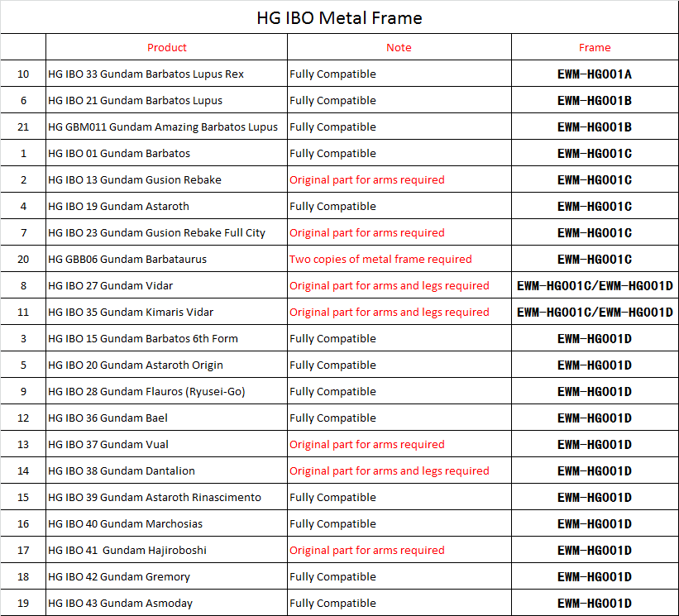The width and height of the screenshot is (679, 616).
Task: Select the HG IBO 35 Gundam Kimaris Vidar cell
Action: coord(131,313)
